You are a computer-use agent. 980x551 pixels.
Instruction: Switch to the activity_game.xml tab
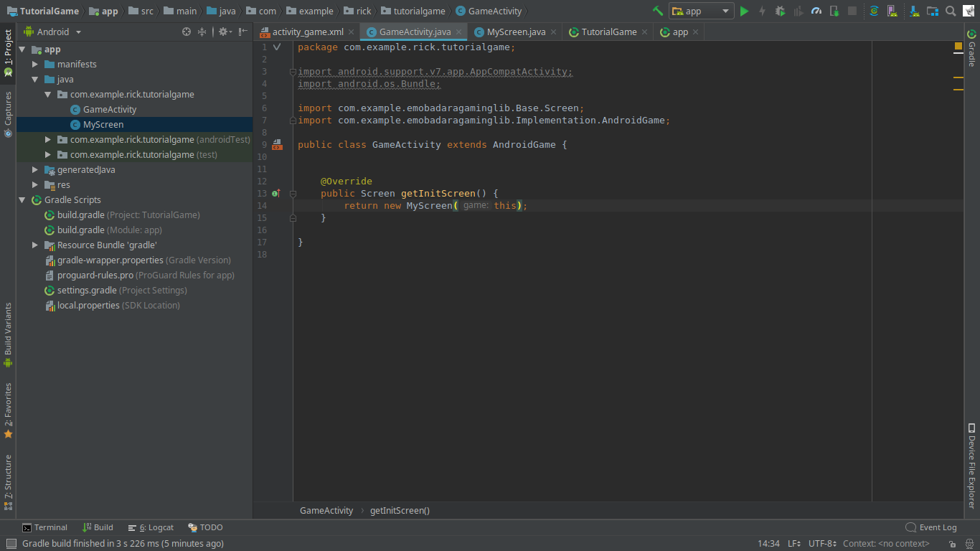[x=308, y=32]
